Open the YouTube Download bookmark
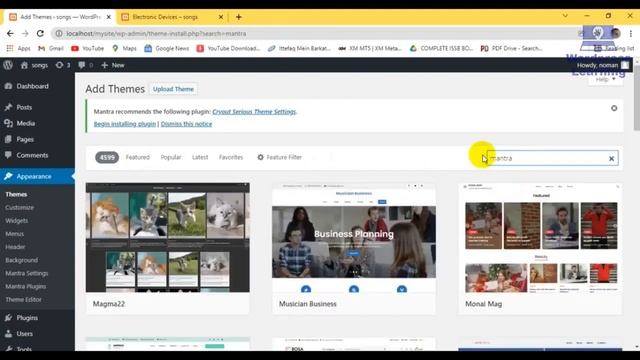 (228, 48)
